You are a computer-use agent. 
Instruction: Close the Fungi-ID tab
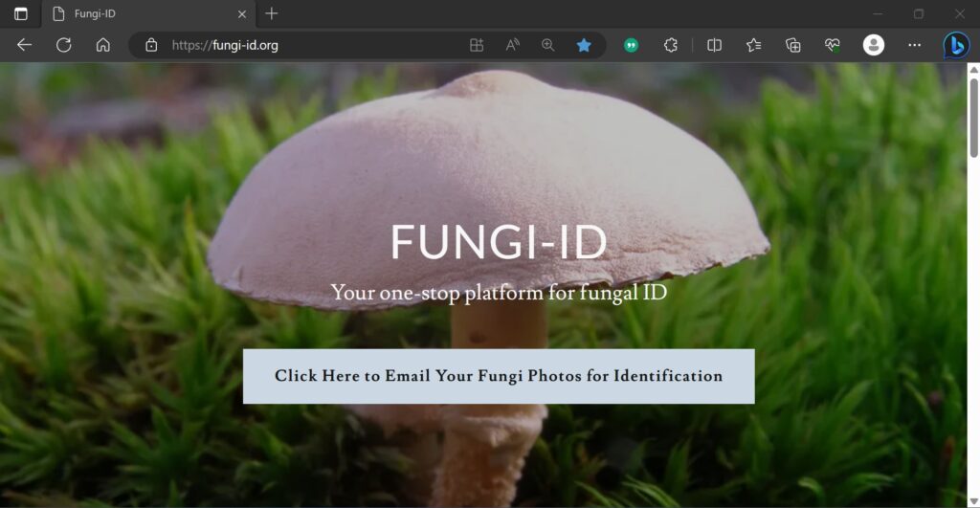242,13
